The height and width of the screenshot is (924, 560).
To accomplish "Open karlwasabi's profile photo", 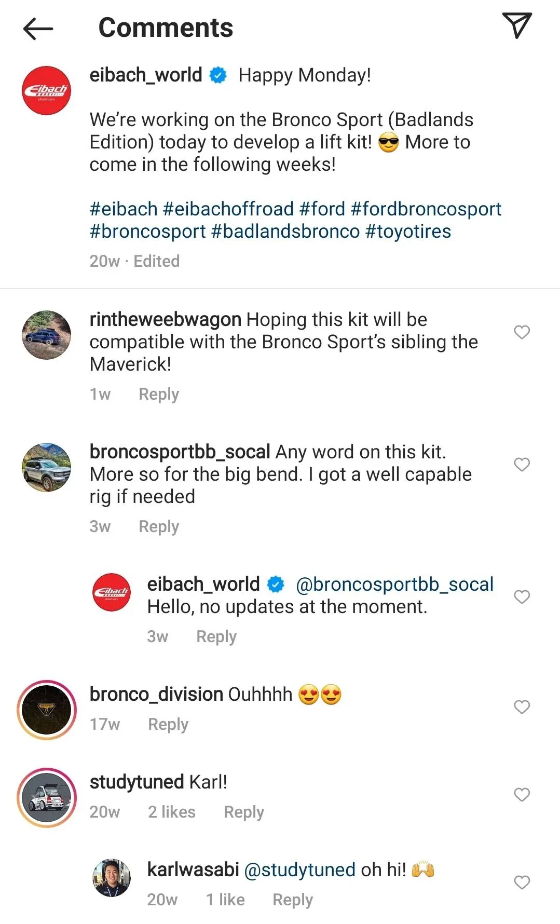I will coord(112,878).
